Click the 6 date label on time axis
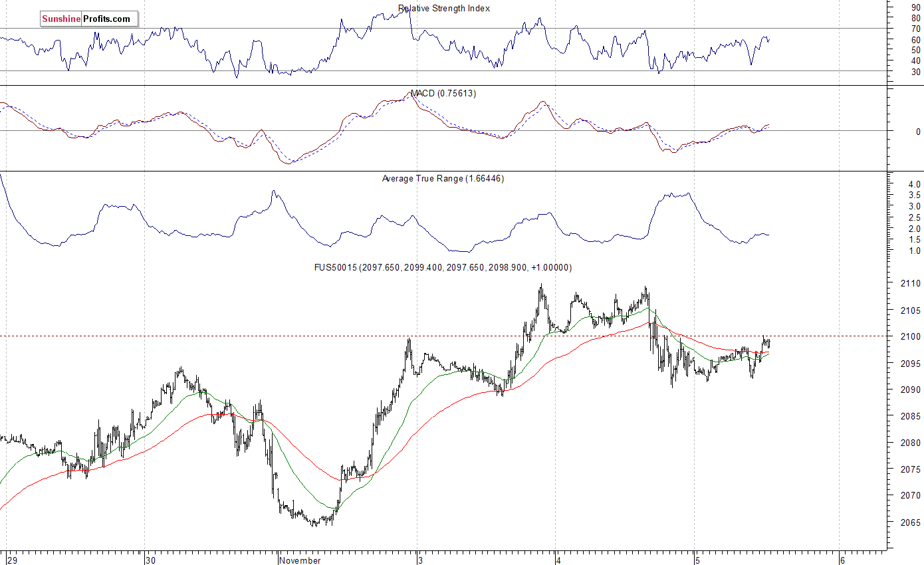Viewport: 924px width, 565px height. pos(842,560)
